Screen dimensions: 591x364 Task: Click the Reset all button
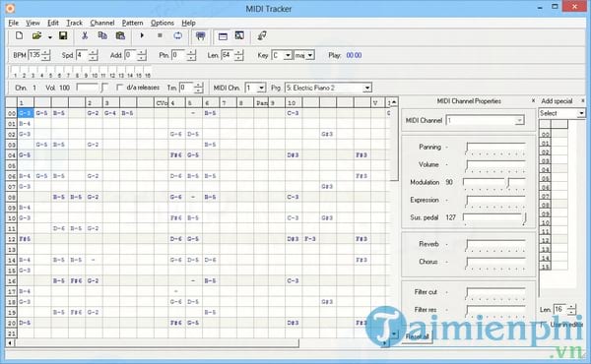coord(417,336)
